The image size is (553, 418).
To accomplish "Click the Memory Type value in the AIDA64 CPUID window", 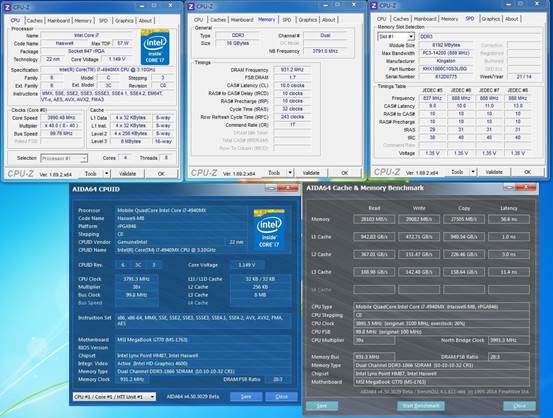I will click(203, 371).
